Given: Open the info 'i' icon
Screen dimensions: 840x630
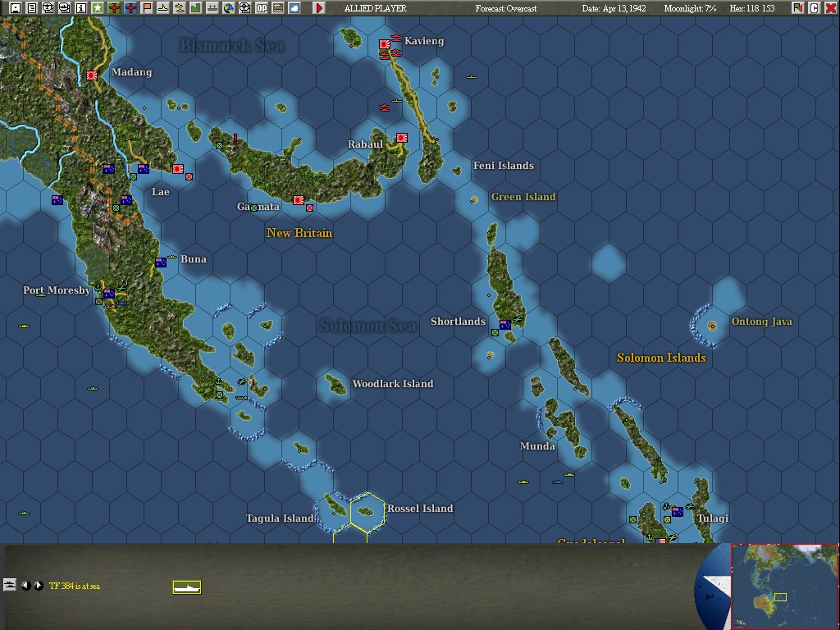Looking at the screenshot, I should (81, 8).
